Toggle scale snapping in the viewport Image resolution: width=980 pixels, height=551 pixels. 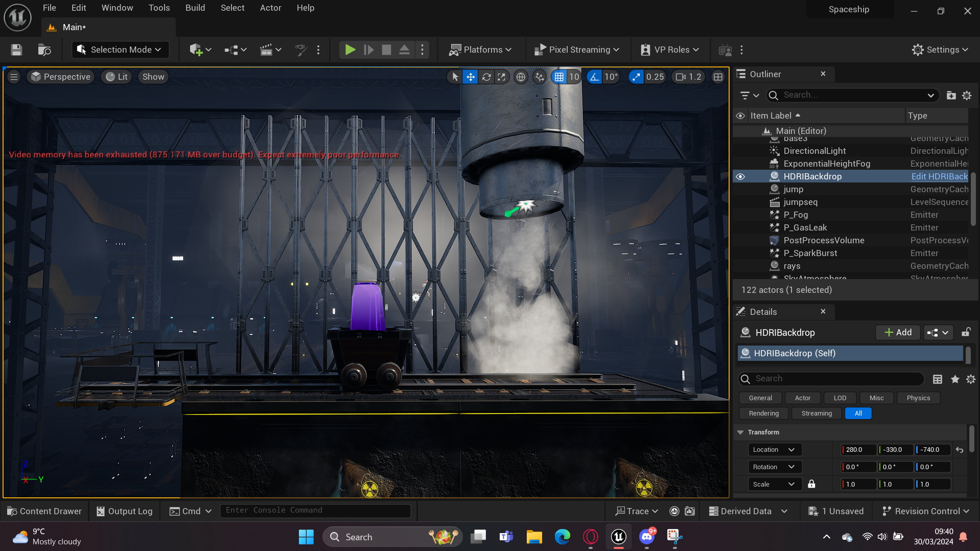point(636,77)
